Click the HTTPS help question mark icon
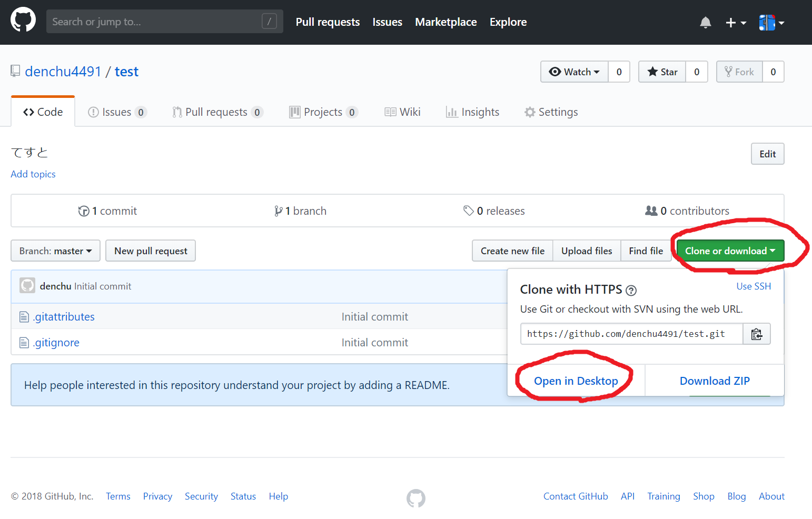Image resolution: width=812 pixels, height=519 pixels. 631,290
